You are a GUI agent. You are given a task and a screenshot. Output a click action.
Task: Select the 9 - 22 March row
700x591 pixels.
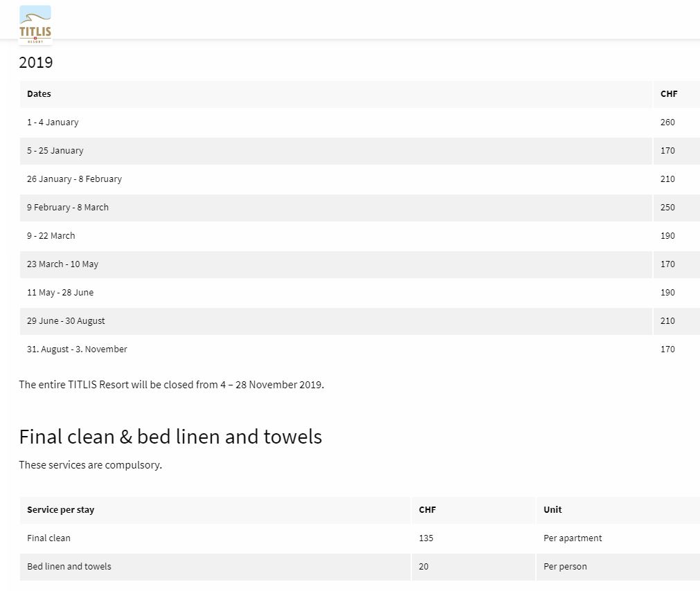coord(51,236)
